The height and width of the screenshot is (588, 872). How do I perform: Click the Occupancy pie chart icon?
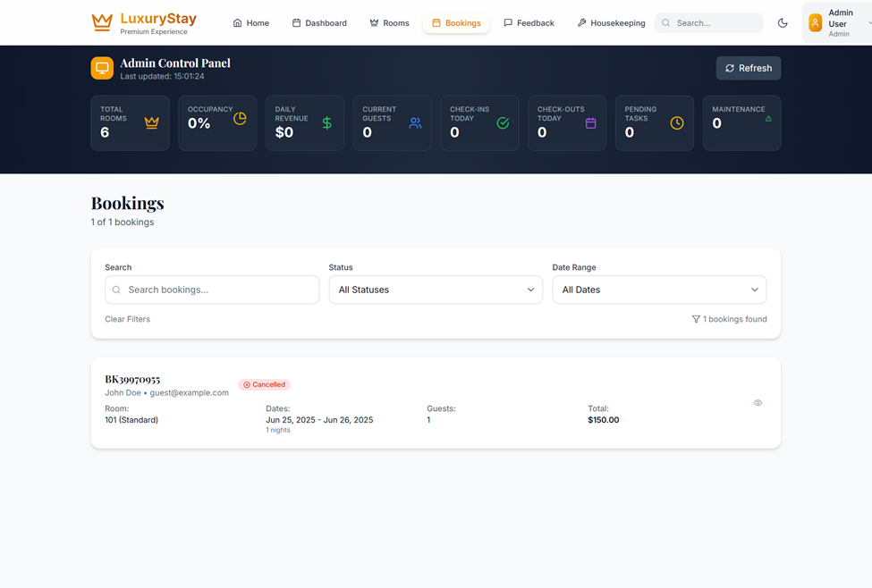(240, 119)
